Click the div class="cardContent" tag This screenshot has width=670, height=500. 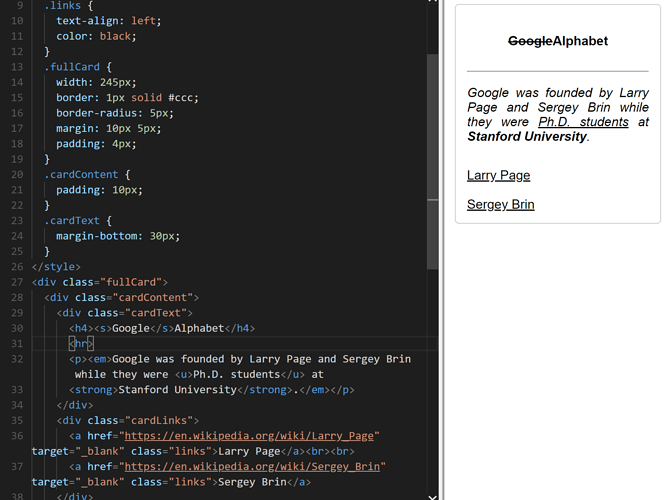point(121,298)
